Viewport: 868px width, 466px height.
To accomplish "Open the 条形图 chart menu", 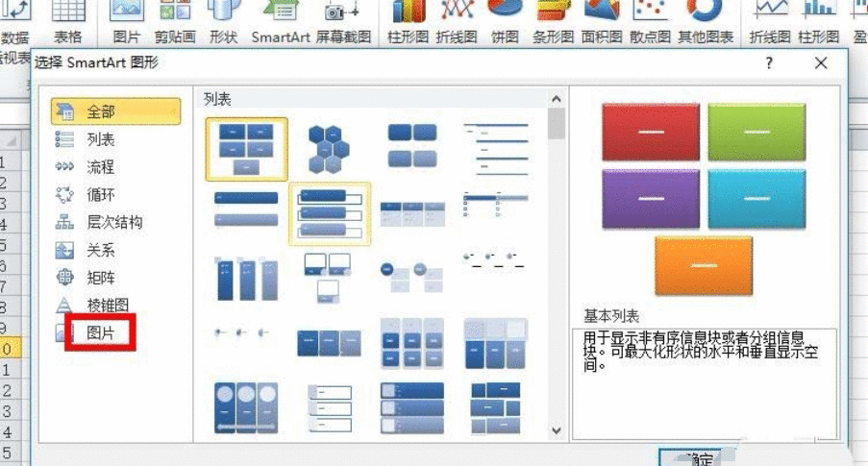I will pyautogui.click(x=553, y=23).
